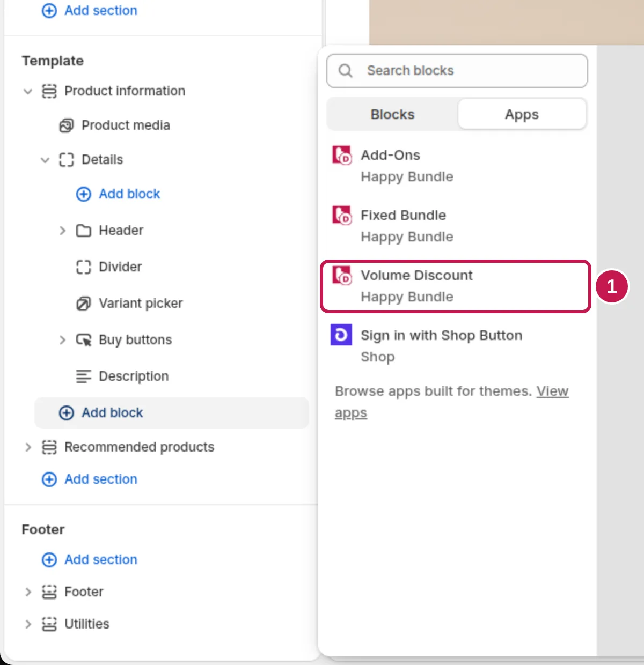644x665 pixels.
Task: Add section under the Footer heading
Action: coord(90,560)
